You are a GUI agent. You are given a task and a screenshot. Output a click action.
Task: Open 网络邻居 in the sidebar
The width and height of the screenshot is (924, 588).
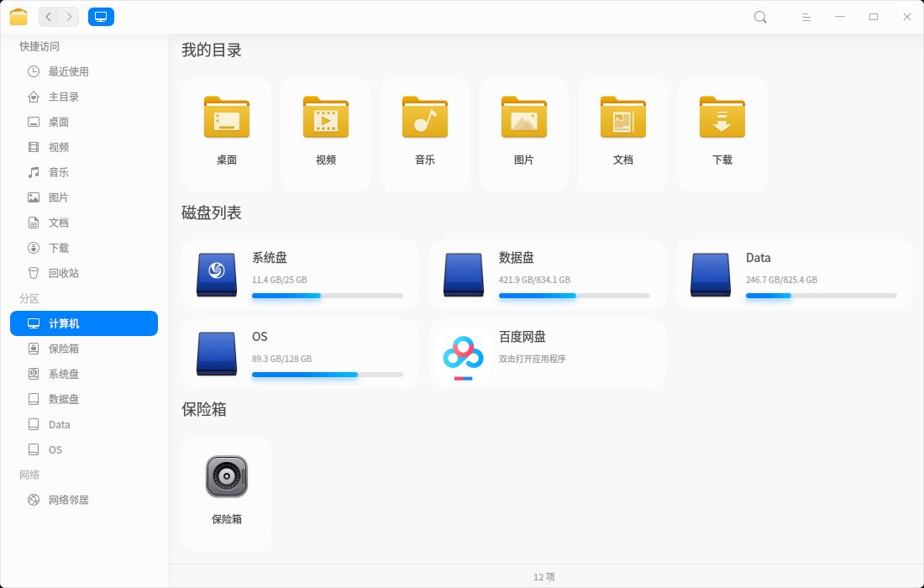pyautogui.click(x=84, y=500)
